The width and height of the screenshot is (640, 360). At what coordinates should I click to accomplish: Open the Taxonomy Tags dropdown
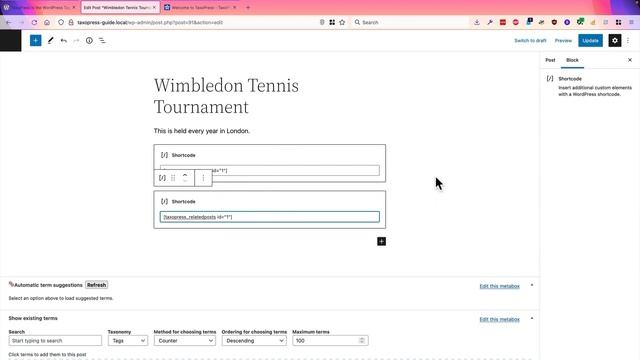tap(127, 340)
